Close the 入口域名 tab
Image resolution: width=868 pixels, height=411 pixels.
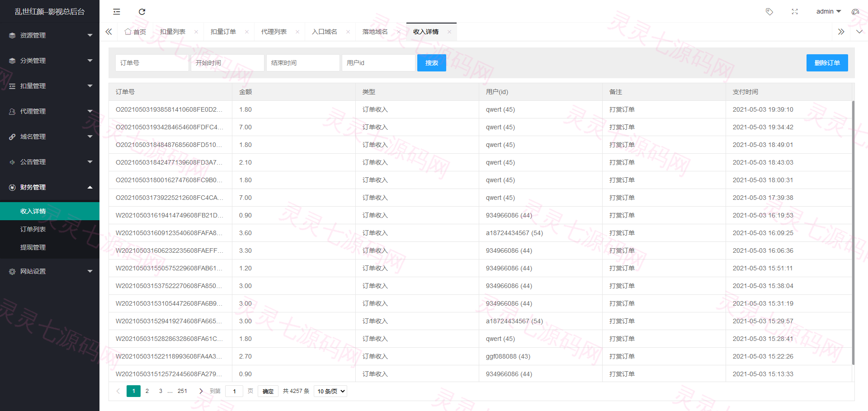(x=348, y=32)
